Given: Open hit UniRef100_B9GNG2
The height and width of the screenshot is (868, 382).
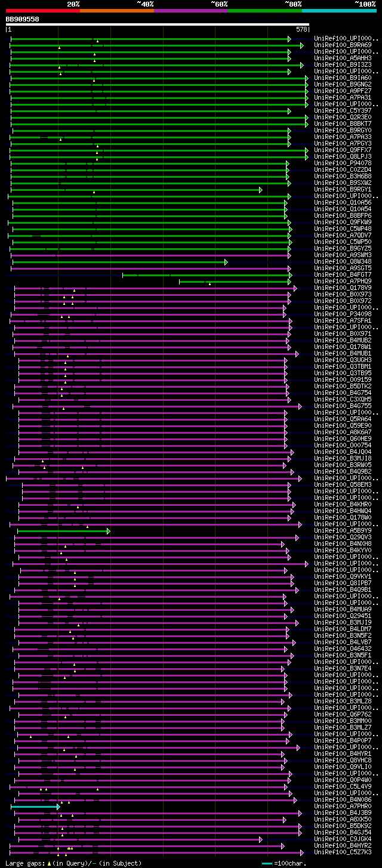Looking at the screenshot, I should point(343,84).
